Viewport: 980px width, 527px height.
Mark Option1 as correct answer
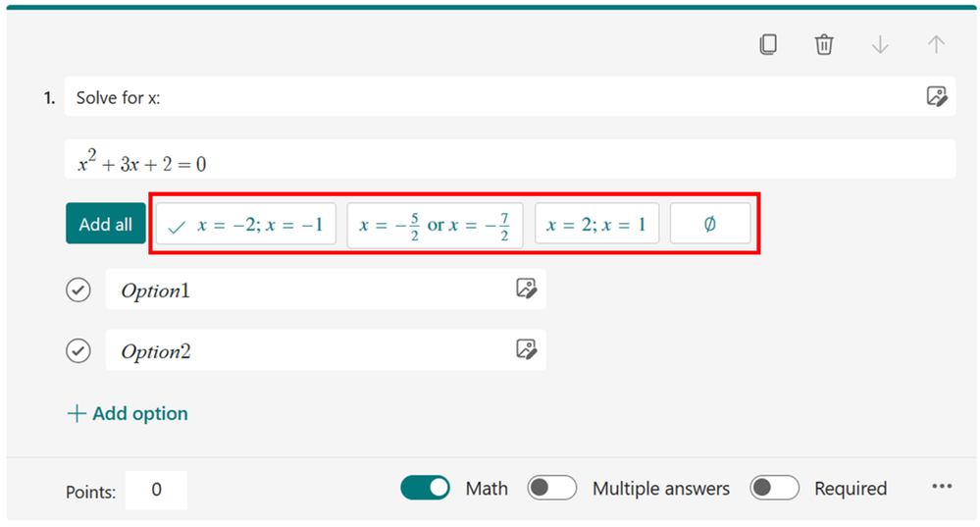[x=77, y=290]
